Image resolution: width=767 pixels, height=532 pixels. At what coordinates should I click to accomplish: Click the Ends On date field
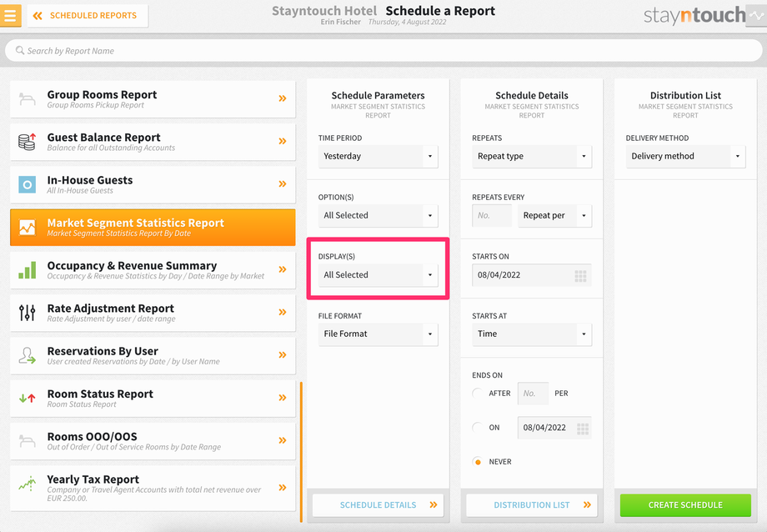click(x=554, y=428)
